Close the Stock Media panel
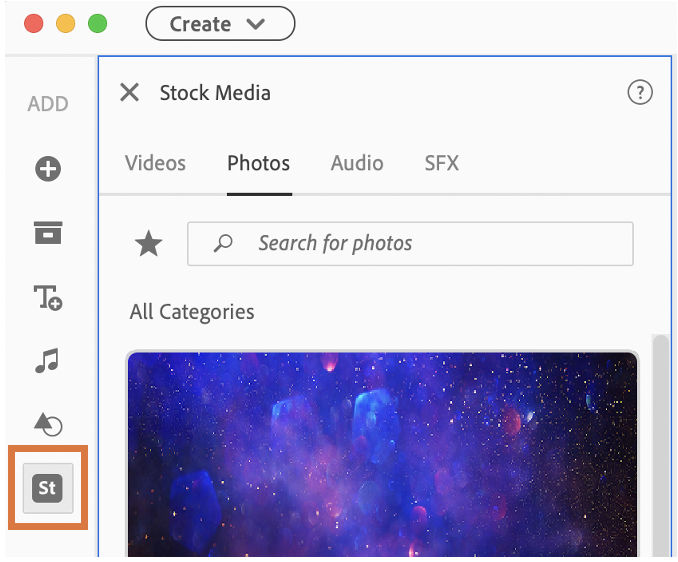This screenshot has width=678, height=562. (129, 93)
